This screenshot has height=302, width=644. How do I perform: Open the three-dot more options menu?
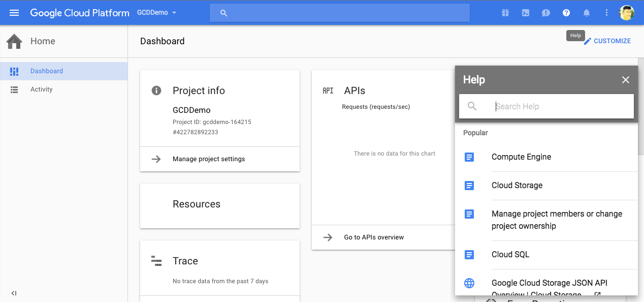pos(606,13)
